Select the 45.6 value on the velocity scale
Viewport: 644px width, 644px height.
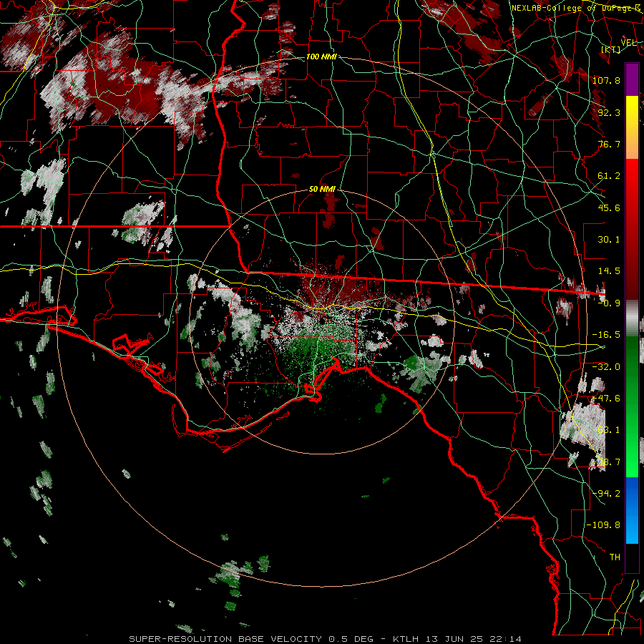(x=609, y=208)
